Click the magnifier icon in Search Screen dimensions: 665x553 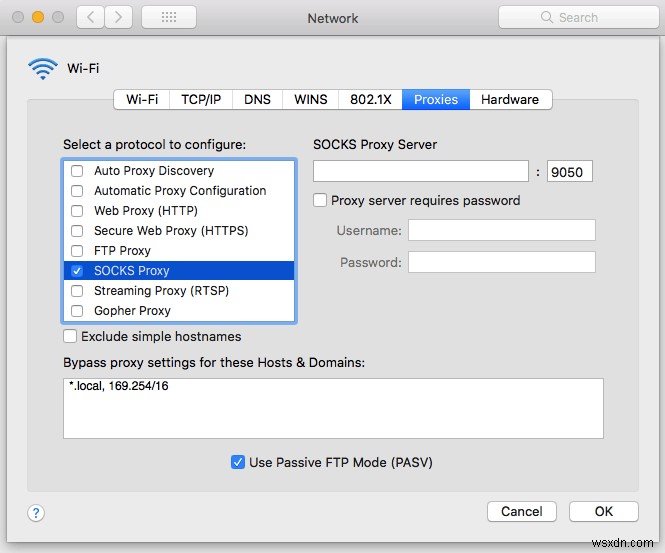click(547, 17)
